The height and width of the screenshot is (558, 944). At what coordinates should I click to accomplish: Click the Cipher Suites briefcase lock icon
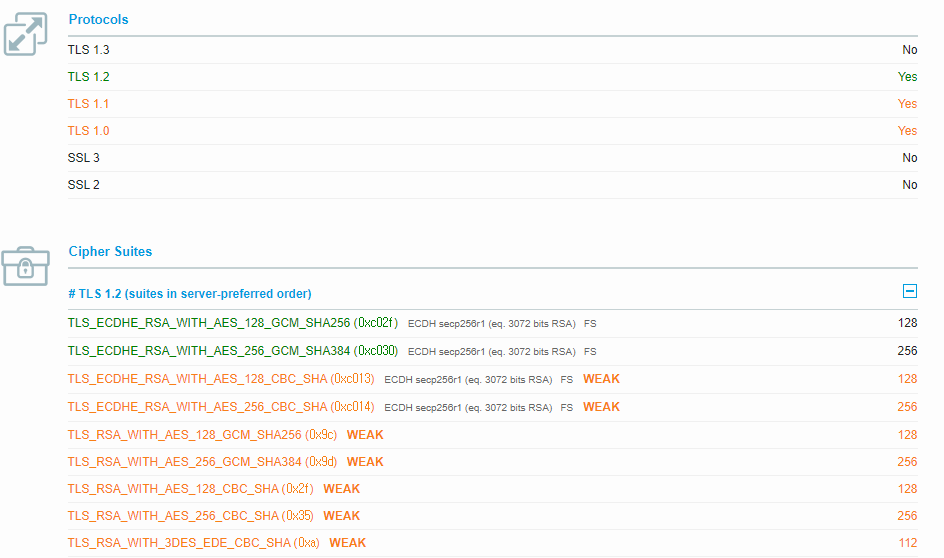point(25,266)
